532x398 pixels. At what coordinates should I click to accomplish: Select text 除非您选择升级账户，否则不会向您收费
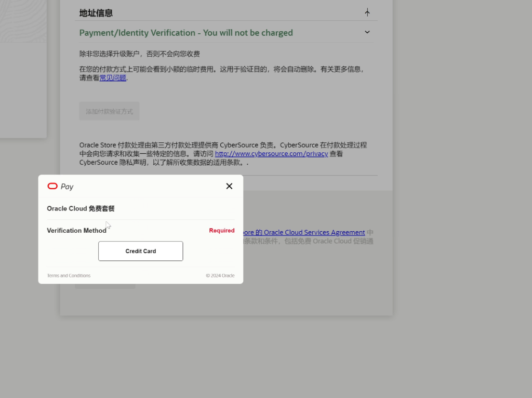(x=139, y=54)
